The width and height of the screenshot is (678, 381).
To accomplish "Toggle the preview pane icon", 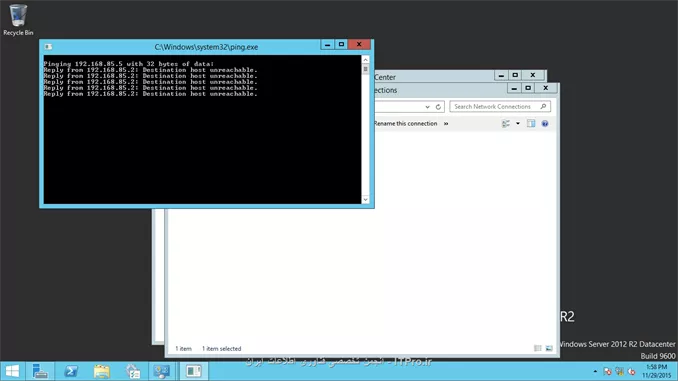I will [x=531, y=124].
